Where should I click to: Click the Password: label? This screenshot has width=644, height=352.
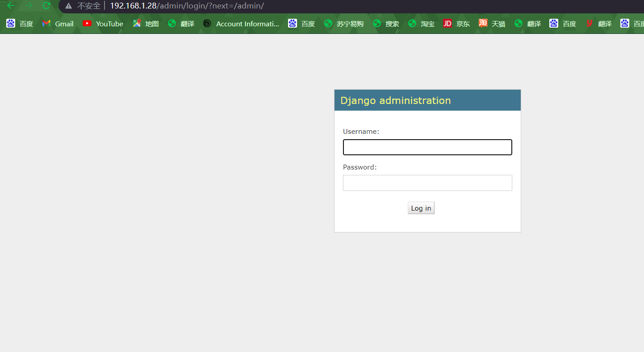[360, 167]
